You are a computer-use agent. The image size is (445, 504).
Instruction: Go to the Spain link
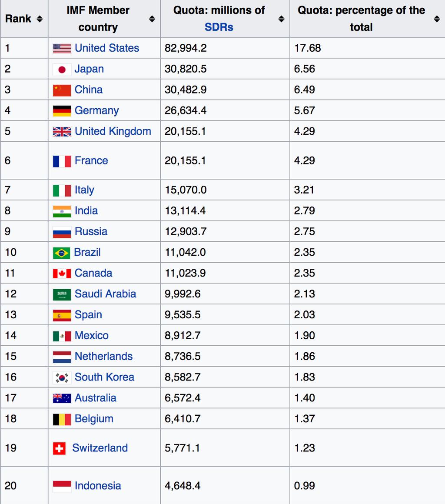point(88,314)
